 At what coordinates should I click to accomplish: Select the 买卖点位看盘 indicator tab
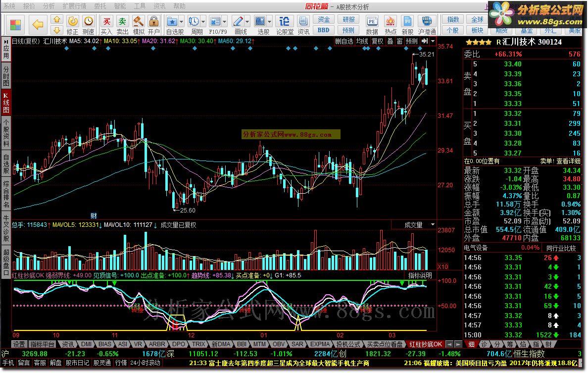click(385, 344)
